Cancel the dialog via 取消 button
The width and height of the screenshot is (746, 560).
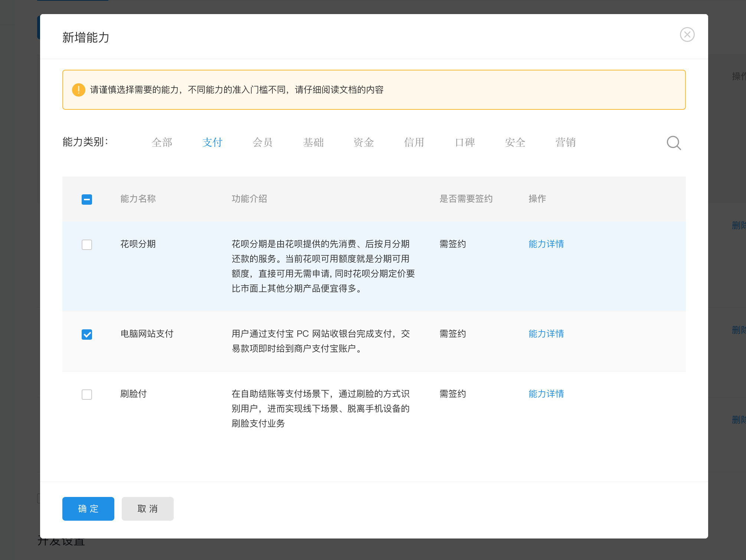click(147, 508)
